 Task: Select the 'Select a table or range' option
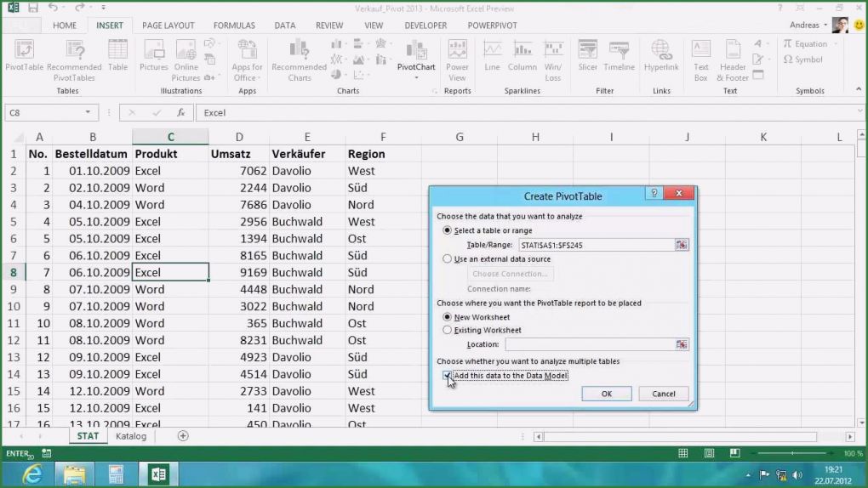coord(447,230)
